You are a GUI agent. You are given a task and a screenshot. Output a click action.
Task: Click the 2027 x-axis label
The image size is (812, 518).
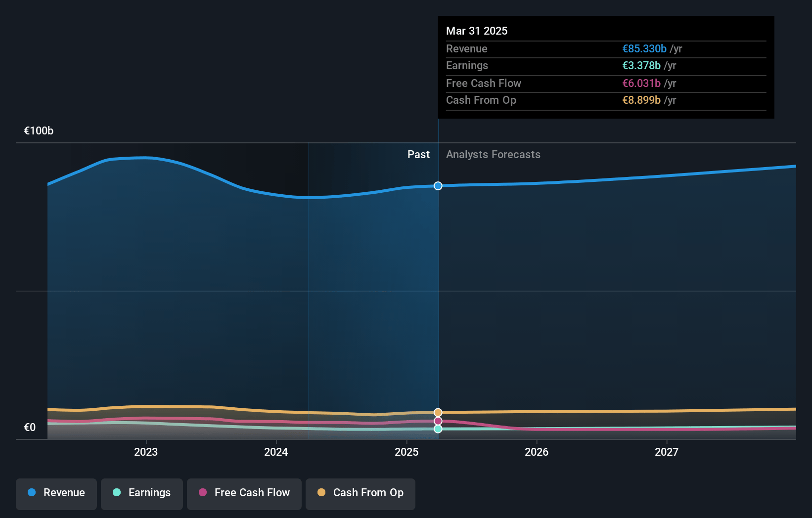coord(667,452)
